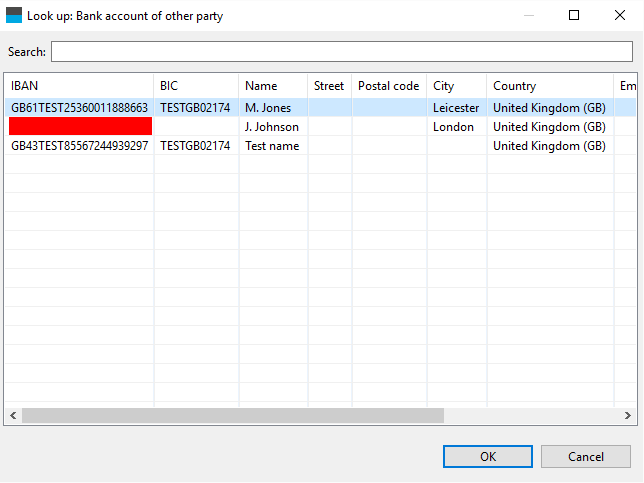The height and width of the screenshot is (483, 644).
Task: Click the Leicester city cell
Action: [455, 108]
